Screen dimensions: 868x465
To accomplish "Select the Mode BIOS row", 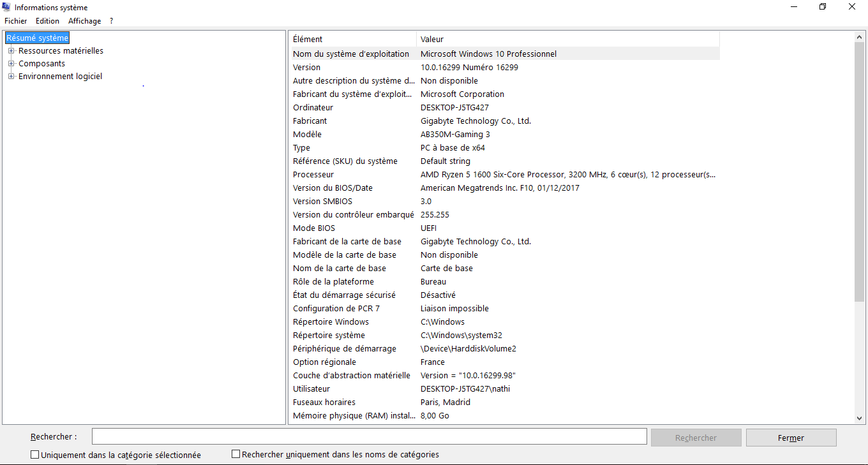I will click(505, 228).
